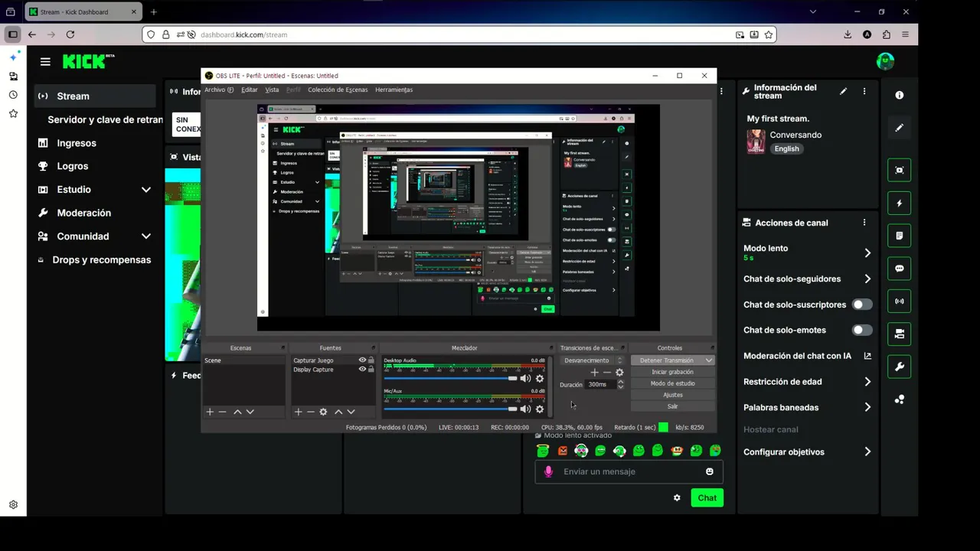Click Salir to exit OBS

click(672, 406)
